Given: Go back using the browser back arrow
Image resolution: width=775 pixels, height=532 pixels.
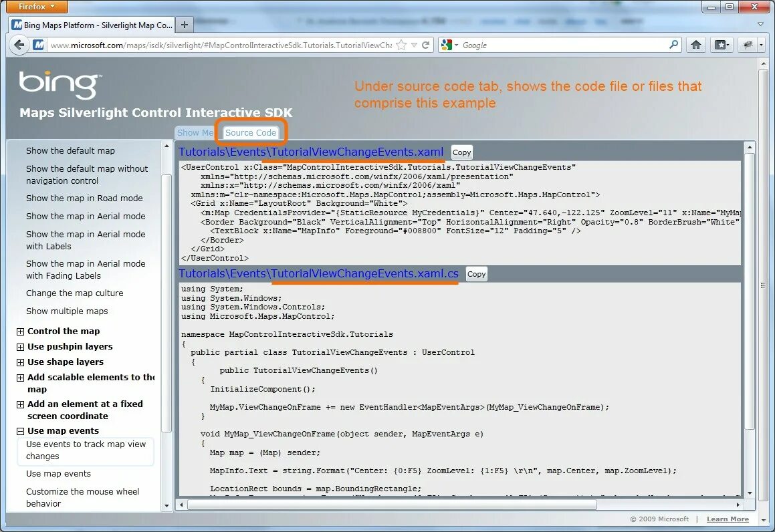Looking at the screenshot, I should point(19,45).
